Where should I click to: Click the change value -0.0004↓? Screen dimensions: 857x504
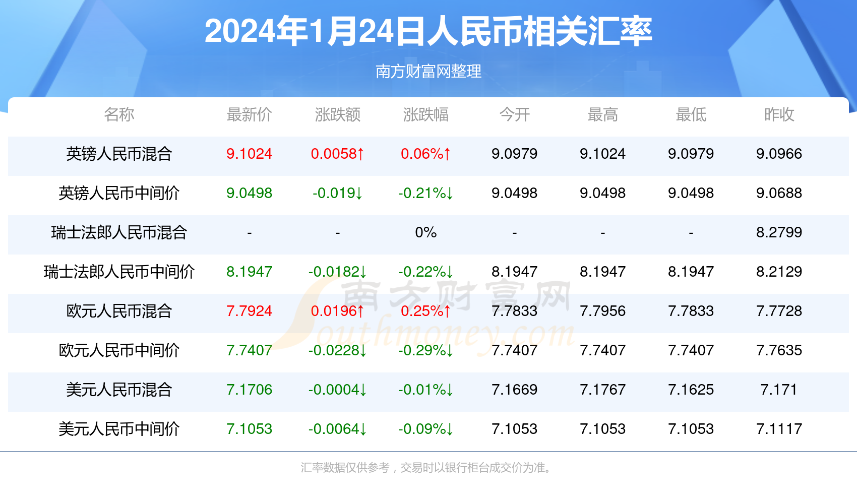click(x=338, y=390)
